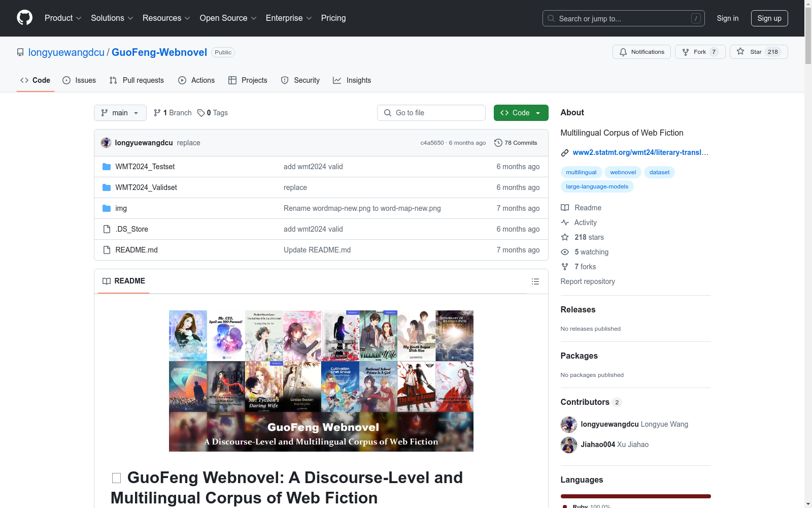Switch to the Issues tab
Image resolution: width=812 pixels, height=508 pixels.
(x=79, y=80)
